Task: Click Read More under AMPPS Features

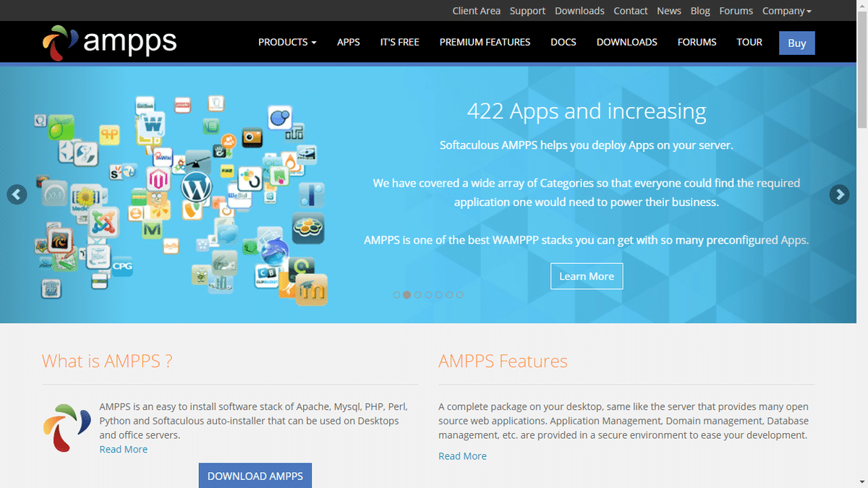Action: tap(462, 456)
